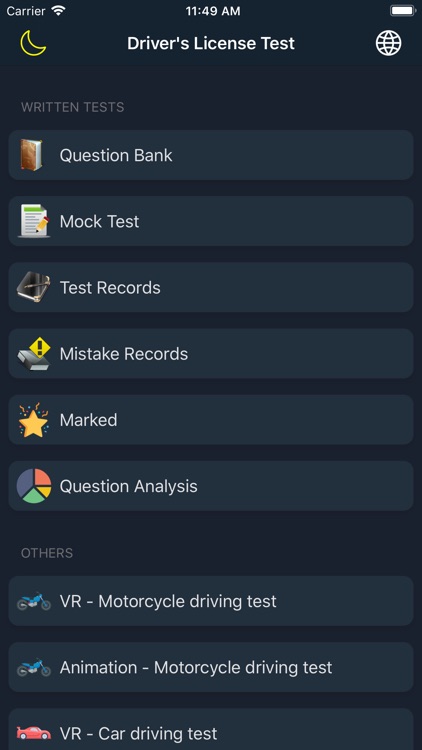Open Mistake Records
422x750 pixels.
click(x=211, y=353)
